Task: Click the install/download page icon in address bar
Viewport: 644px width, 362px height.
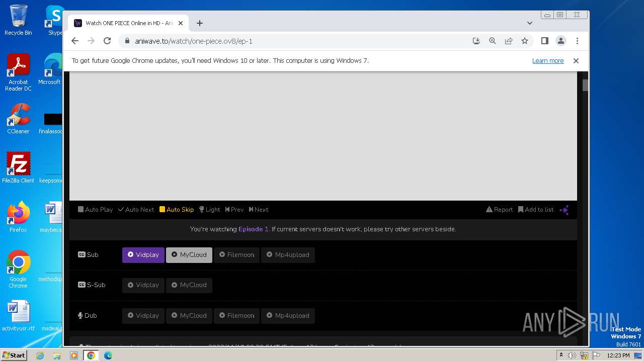Action: coord(476,41)
